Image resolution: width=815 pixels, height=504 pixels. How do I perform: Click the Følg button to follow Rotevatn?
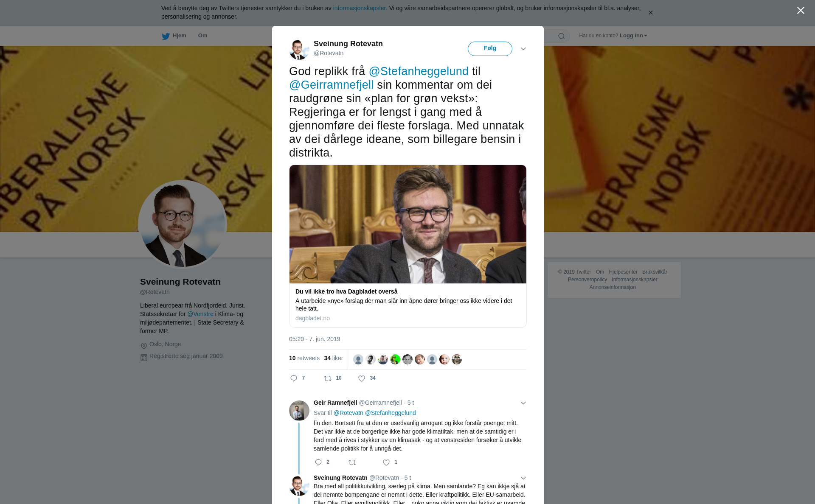coord(490,48)
